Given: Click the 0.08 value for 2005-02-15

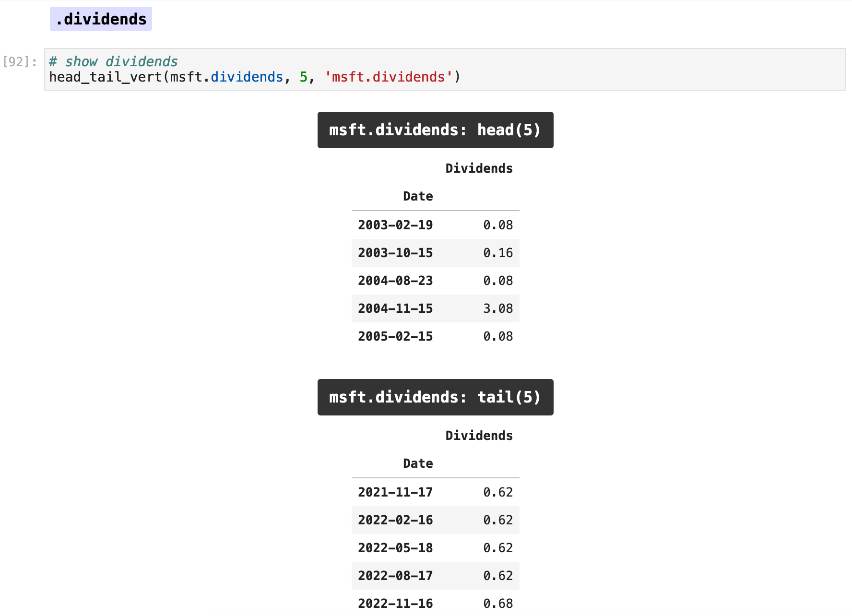Looking at the screenshot, I should [x=498, y=336].
